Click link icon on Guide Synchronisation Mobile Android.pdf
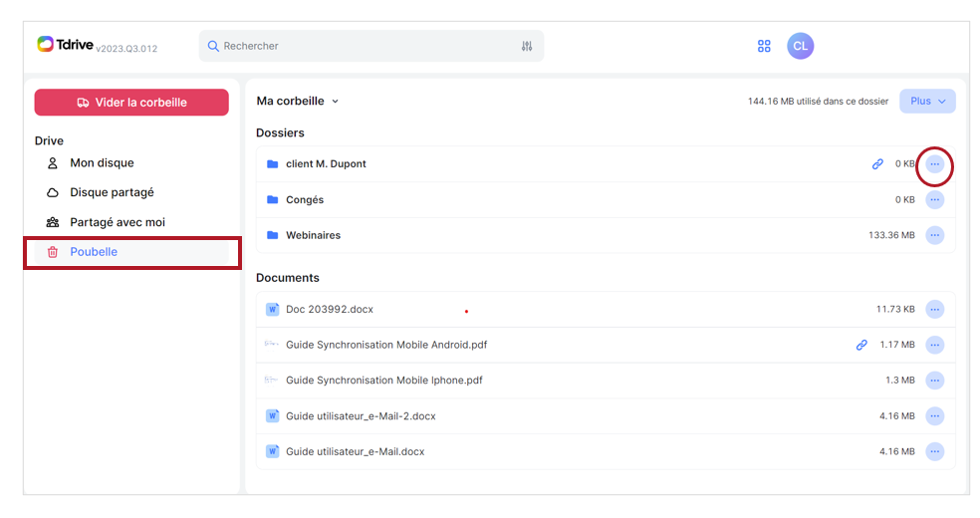 point(861,345)
